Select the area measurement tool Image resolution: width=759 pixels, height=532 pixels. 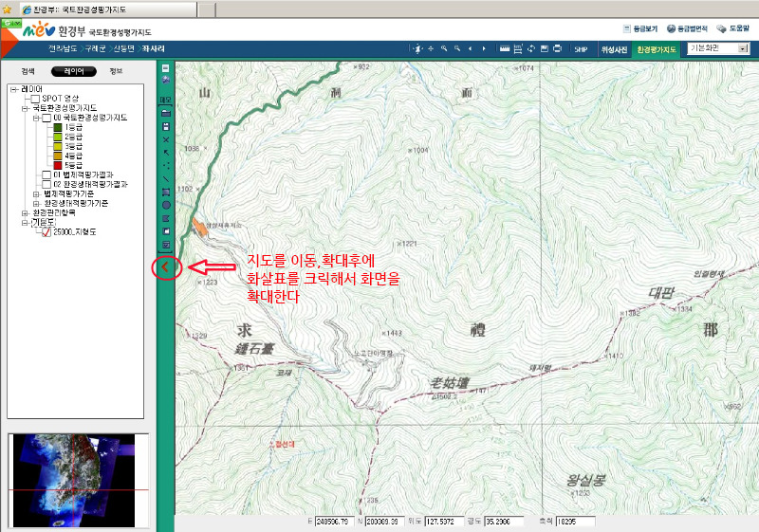[518, 49]
